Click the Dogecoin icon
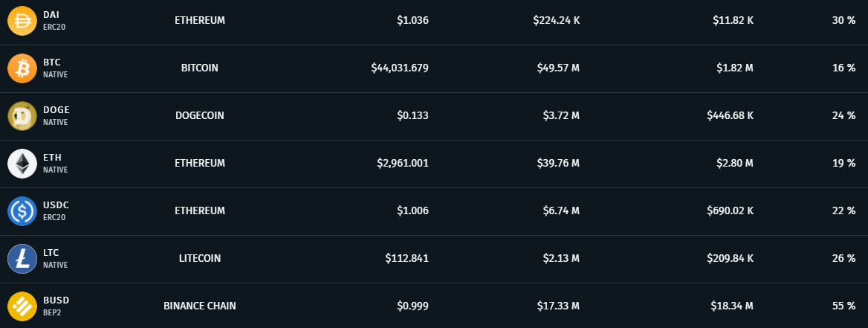The width and height of the screenshot is (868, 328). click(22, 116)
